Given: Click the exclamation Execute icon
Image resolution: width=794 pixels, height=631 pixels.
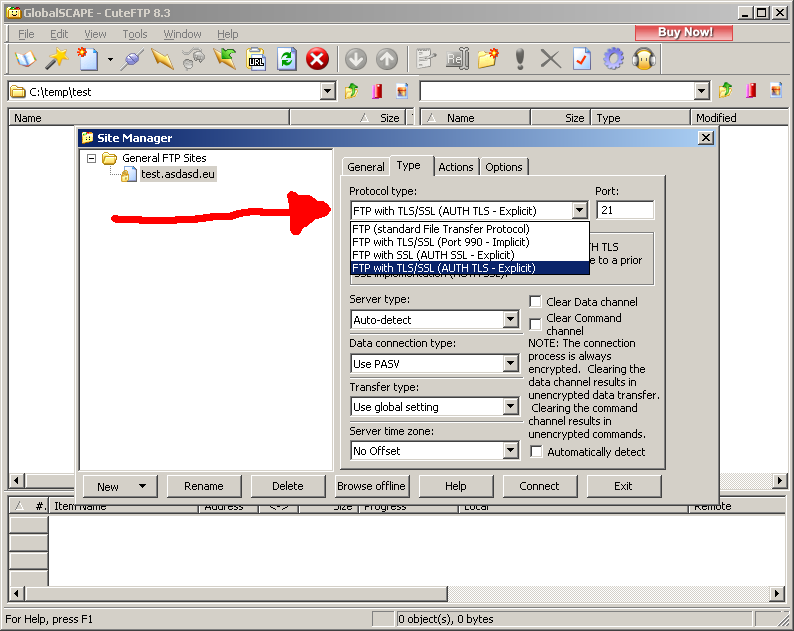Looking at the screenshot, I should coord(520,59).
